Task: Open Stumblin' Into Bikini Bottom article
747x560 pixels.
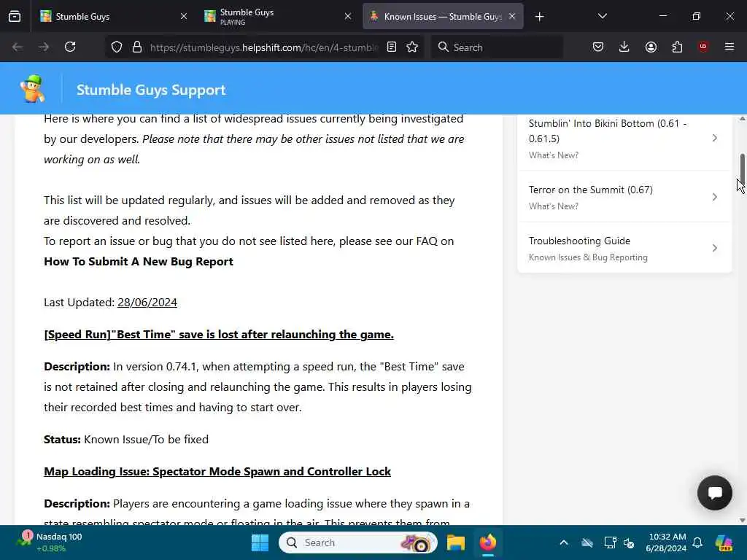Action: [624, 138]
